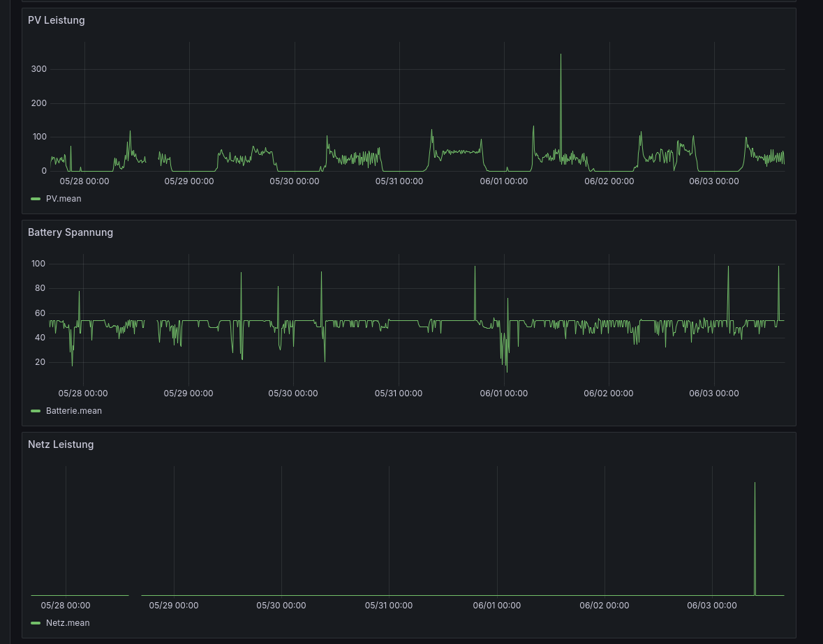The image size is (823, 644).
Task: Open the Netz Leistung panel title menu
Action: [61, 444]
